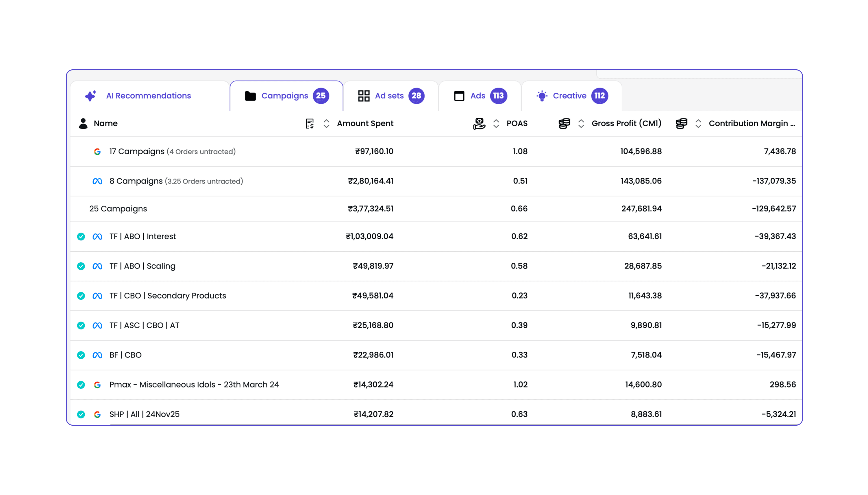Viewport: 868px width, 495px height.
Task: Open the AI Recommendations tab
Action: [x=148, y=96]
